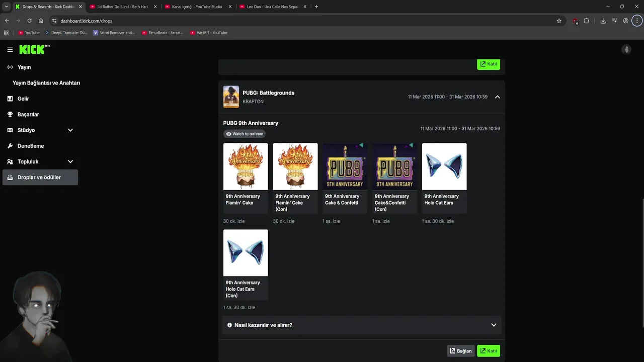The width and height of the screenshot is (644, 362).
Task: Click the bottom Katıl button
Action: tap(489, 351)
